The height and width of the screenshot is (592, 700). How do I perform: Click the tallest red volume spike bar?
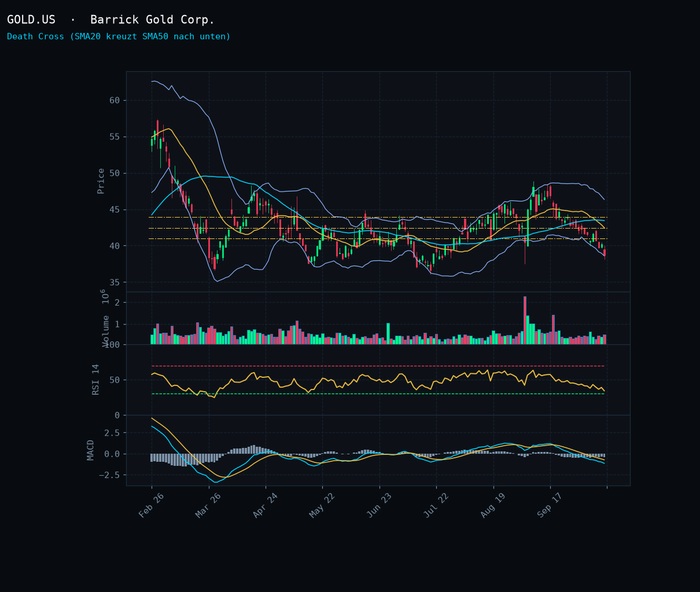(x=525, y=321)
